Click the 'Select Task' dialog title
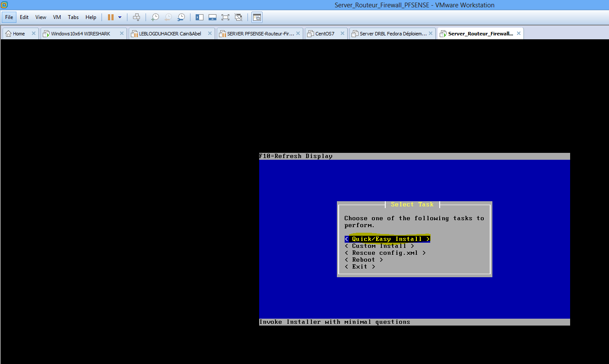Image resolution: width=609 pixels, height=364 pixels. (412, 204)
